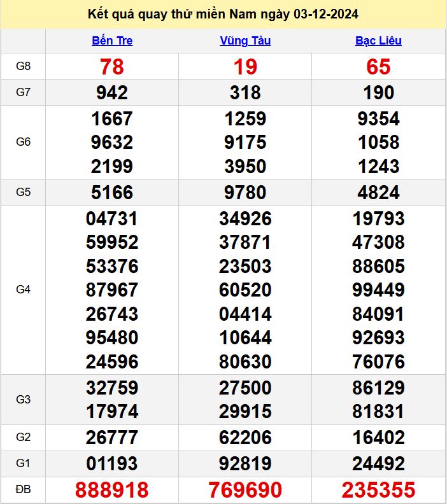The image size is (447, 504).
Task: Select the G7 row label
Action: (x=23, y=92)
